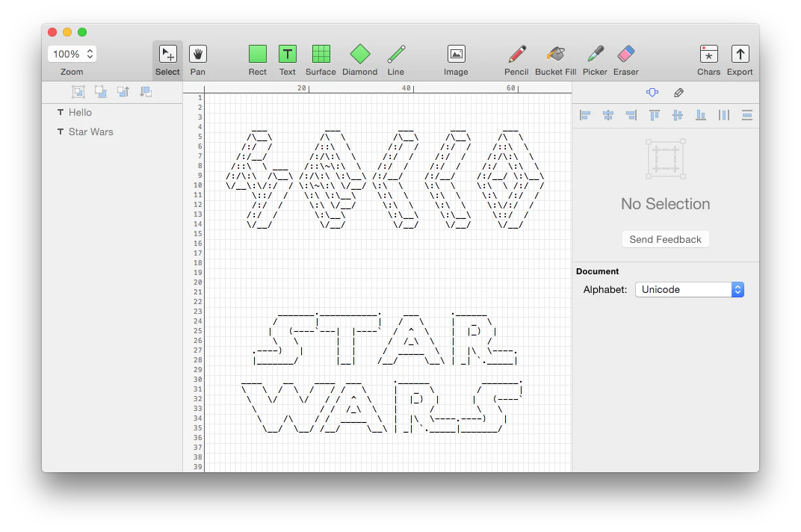
Task: Choose the Eraser tool
Action: click(x=626, y=60)
